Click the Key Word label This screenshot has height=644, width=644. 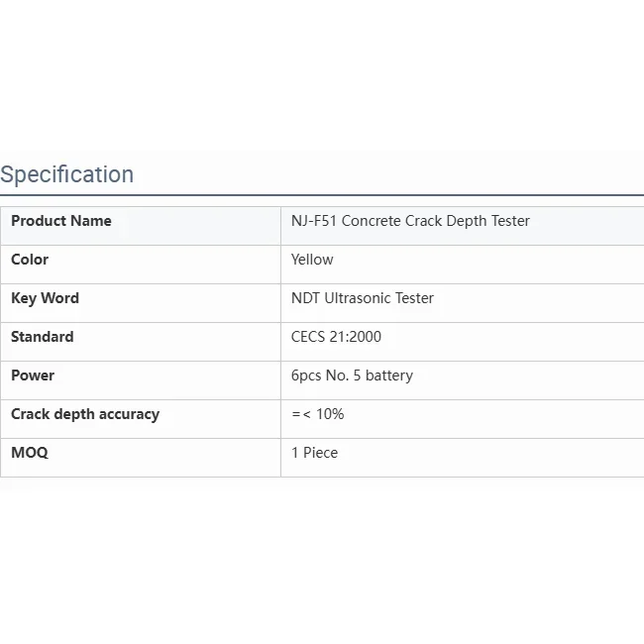(45, 298)
